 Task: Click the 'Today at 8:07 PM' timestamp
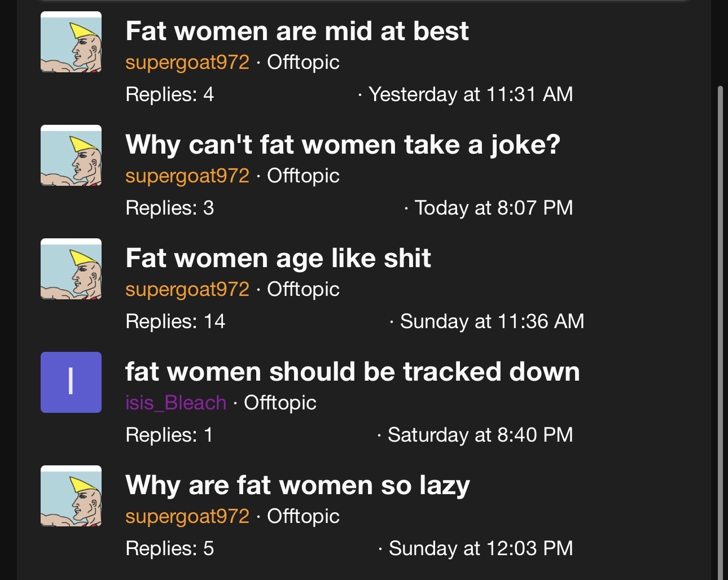click(x=494, y=208)
